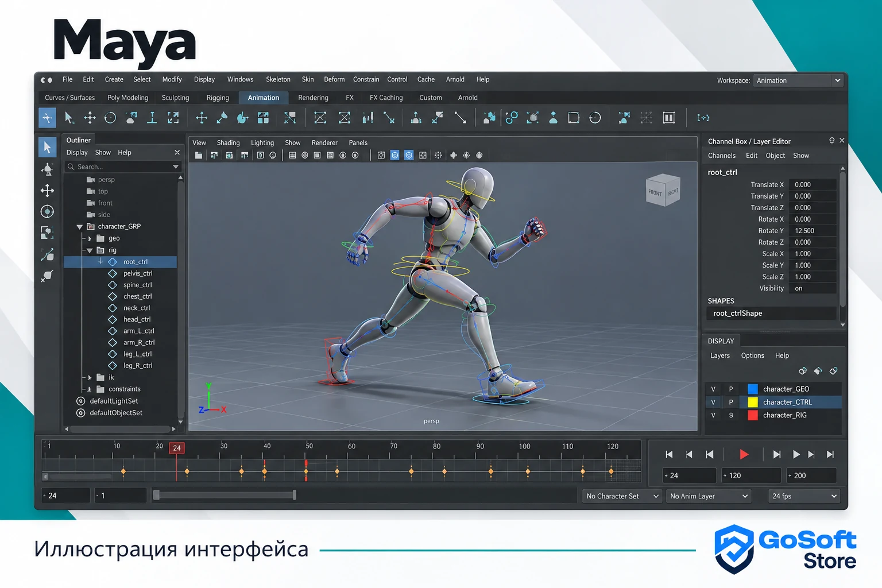This screenshot has height=588, width=882.
Task: Click the current frame 24 marker on timeline
Action: [x=177, y=448]
